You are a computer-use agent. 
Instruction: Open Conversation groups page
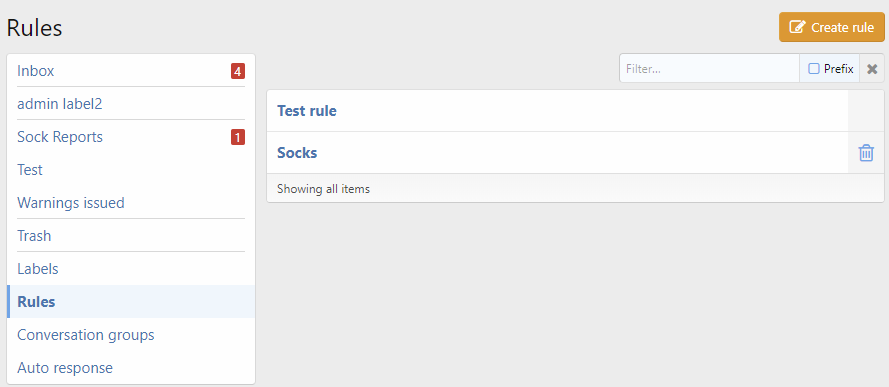[x=86, y=334]
